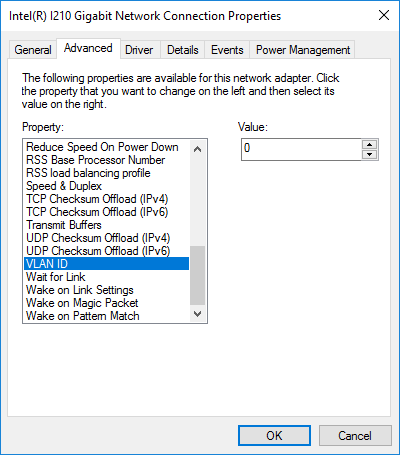Click the property list scroll down arrow

(x=197, y=314)
